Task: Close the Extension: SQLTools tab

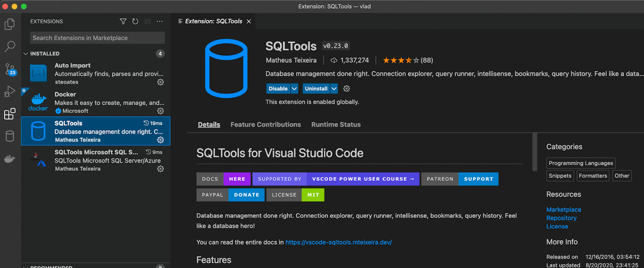Action: point(249,21)
